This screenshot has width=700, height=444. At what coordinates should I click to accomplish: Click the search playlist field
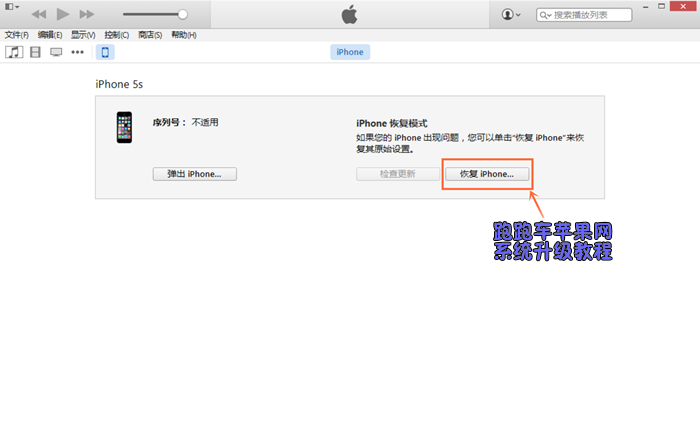pyautogui.click(x=584, y=15)
